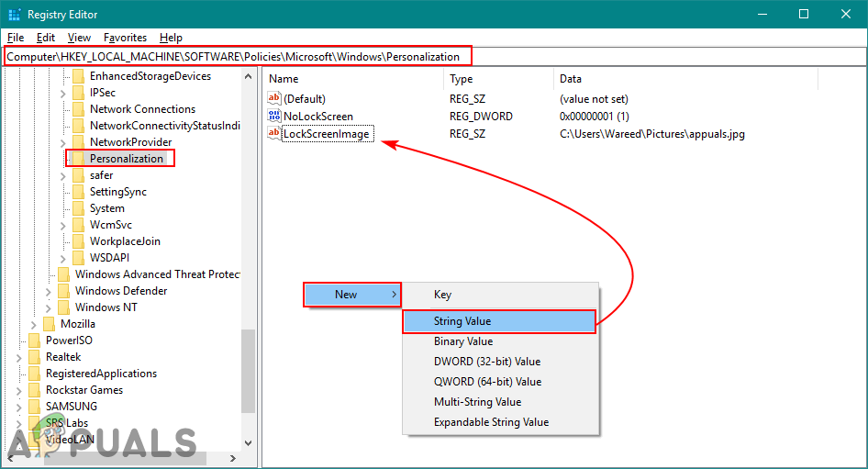868x469 pixels.
Task: Expand the Realtek tree node
Action: tap(19, 358)
